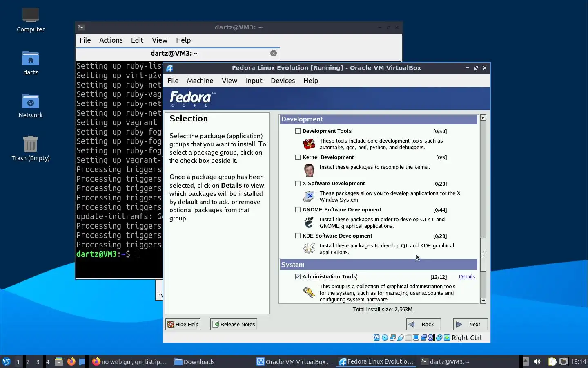Check the GNOME Software Development checkbox

[298, 210]
